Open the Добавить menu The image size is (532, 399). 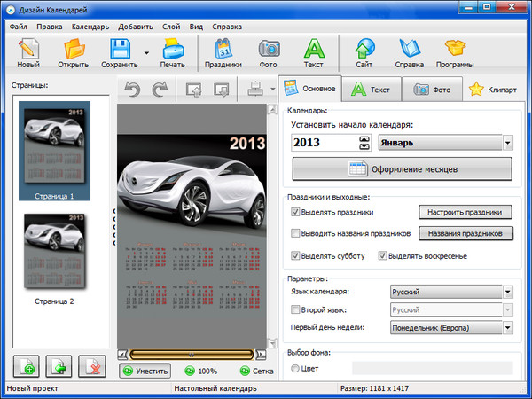(x=136, y=27)
